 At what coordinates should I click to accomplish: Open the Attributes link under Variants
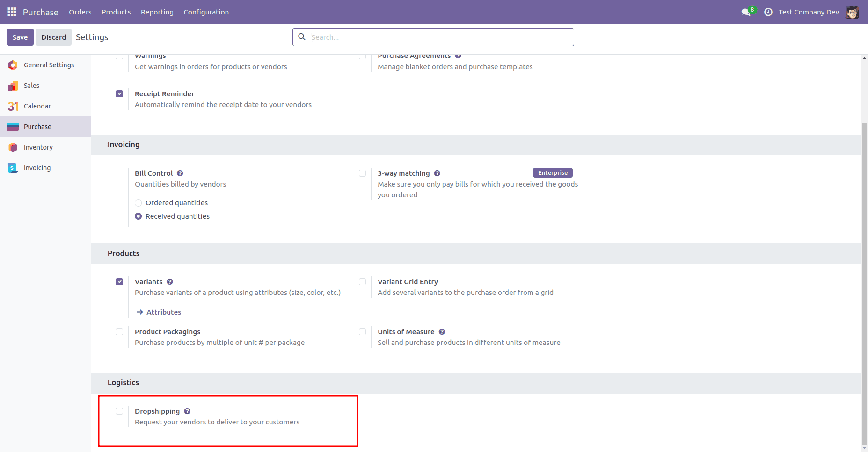164,312
